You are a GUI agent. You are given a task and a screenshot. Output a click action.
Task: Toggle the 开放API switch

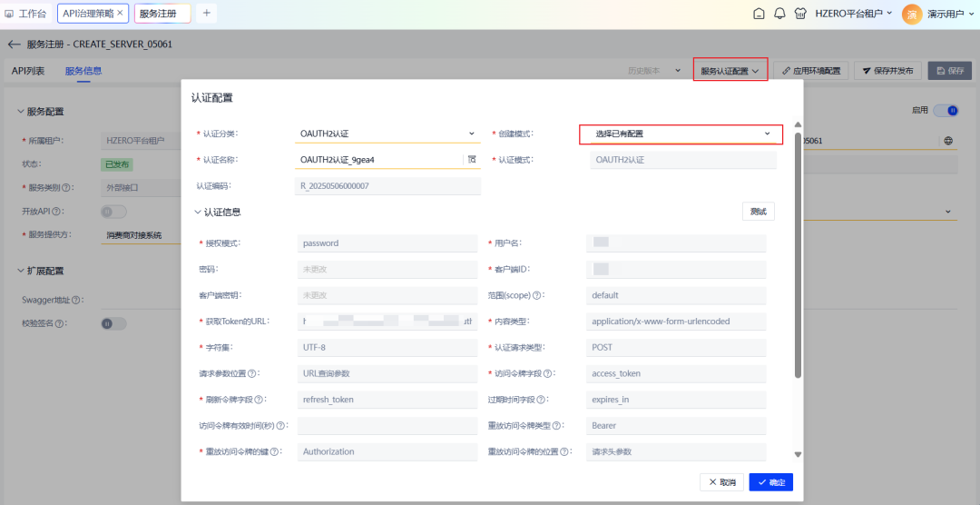pyautogui.click(x=113, y=212)
